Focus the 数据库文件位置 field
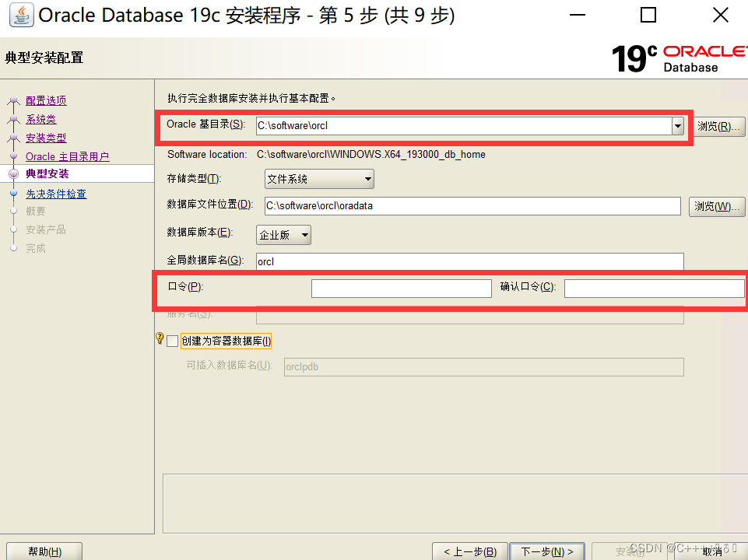Viewport: 748px width, 560px height. coord(472,206)
